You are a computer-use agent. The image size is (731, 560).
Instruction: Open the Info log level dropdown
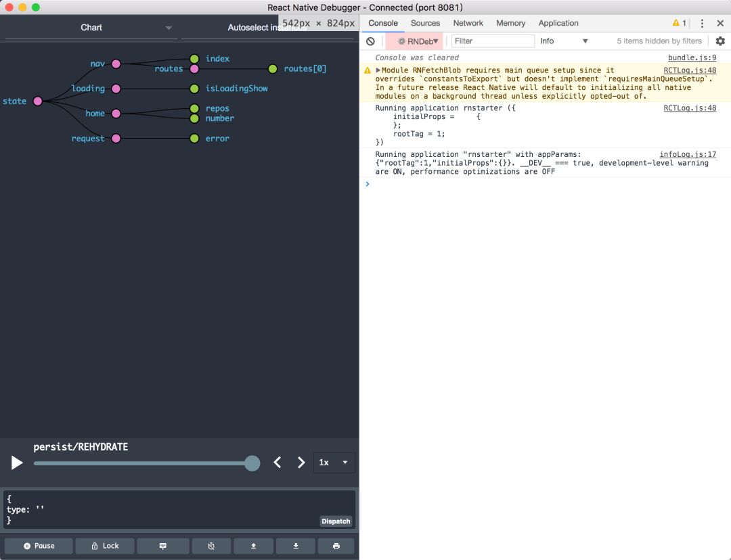coord(564,41)
